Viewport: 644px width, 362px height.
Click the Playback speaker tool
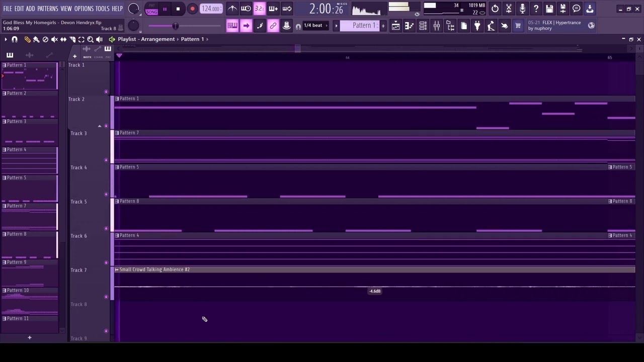[x=100, y=39]
